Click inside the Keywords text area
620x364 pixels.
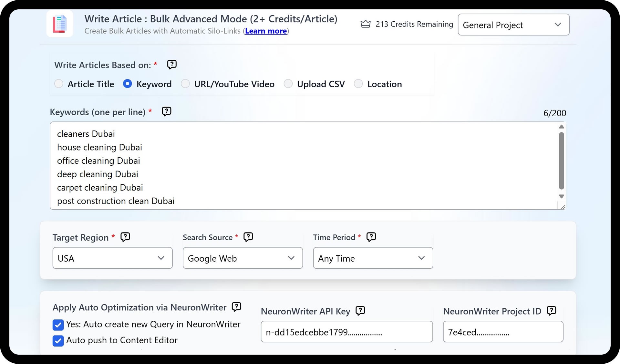point(308,166)
